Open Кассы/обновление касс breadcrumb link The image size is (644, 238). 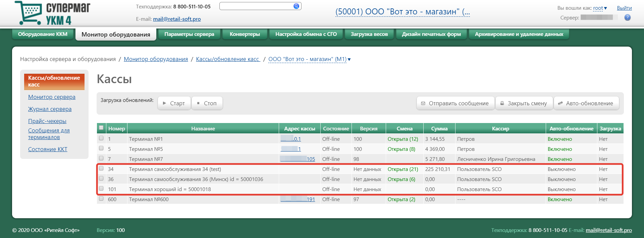228,59
